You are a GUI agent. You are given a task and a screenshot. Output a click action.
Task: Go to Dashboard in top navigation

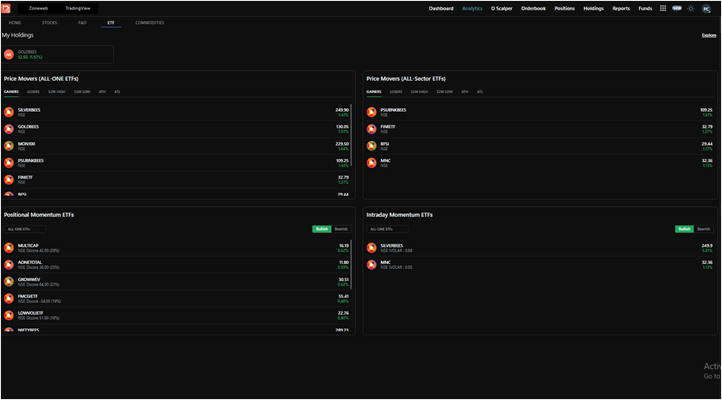point(441,8)
